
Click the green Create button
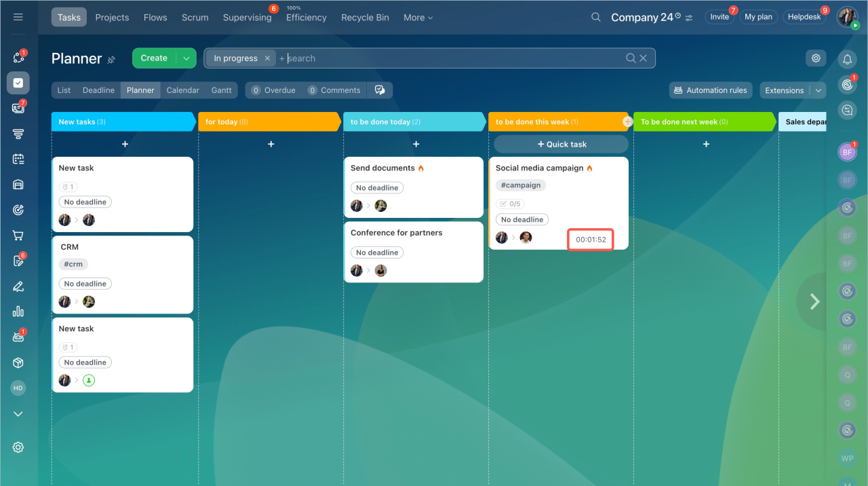coord(154,58)
